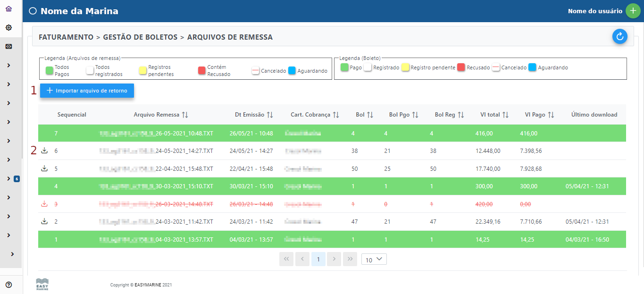Image resolution: width=644 pixels, height=294 pixels.
Task: Sort table by Vl total column
Action: point(505,115)
